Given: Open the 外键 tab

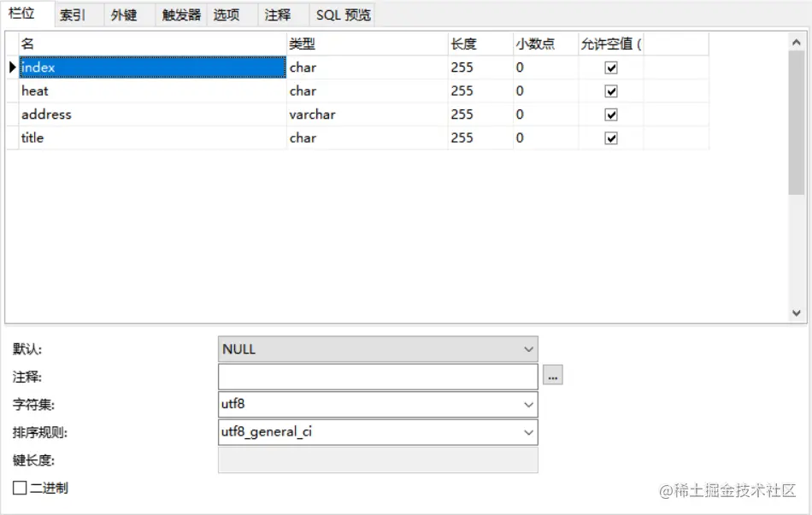Looking at the screenshot, I should pyautogui.click(x=130, y=15).
